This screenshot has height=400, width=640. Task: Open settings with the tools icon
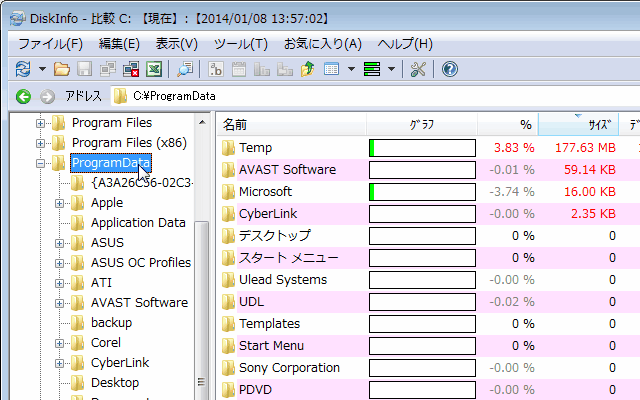point(419,69)
